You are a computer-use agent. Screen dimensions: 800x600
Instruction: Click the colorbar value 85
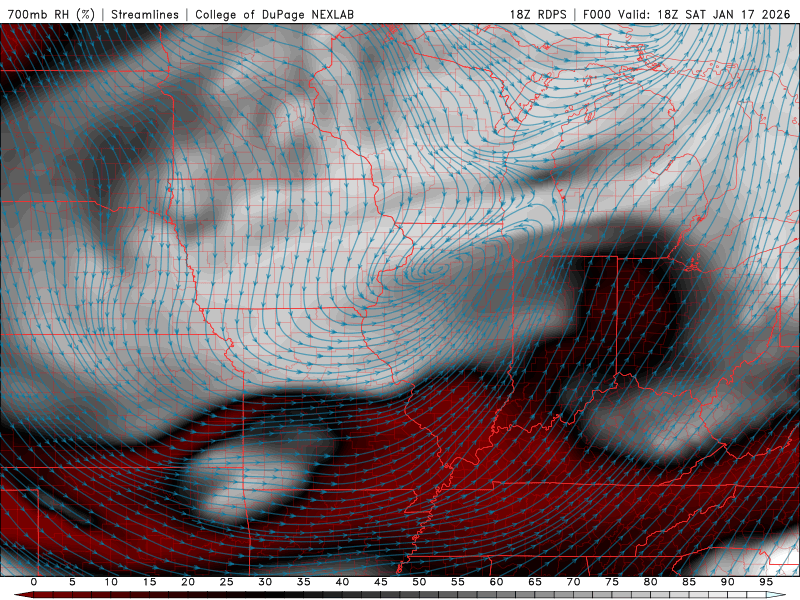[689, 582]
